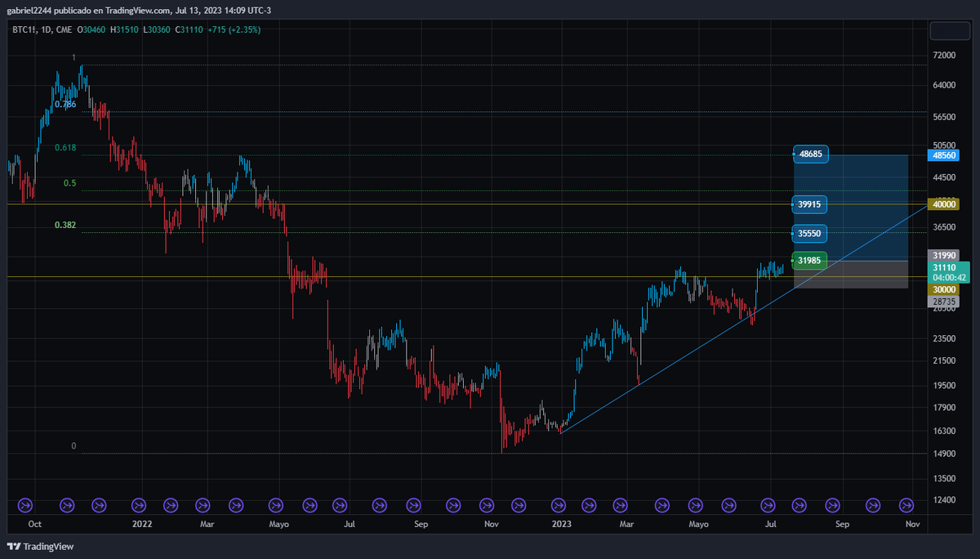The height and width of the screenshot is (559, 980).
Task: Select the 35550 target price label
Action: (810, 233)
